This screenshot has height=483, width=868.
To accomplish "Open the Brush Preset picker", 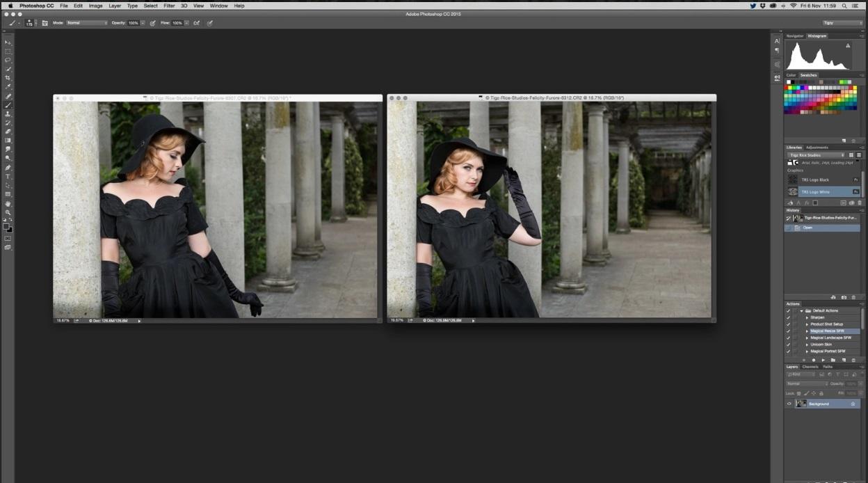I will tap(30, 23).
